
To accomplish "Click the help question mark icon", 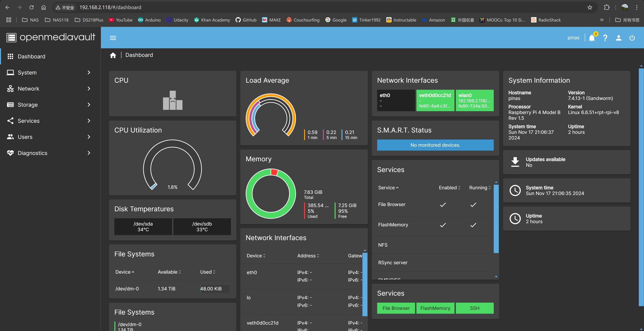I will click(x=605, y=38).
